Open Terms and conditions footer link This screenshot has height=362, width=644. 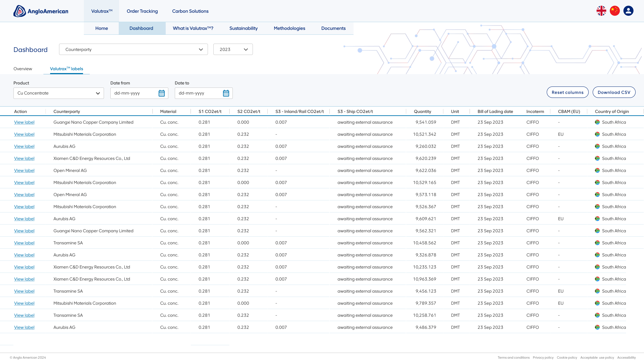click(514, 357)
